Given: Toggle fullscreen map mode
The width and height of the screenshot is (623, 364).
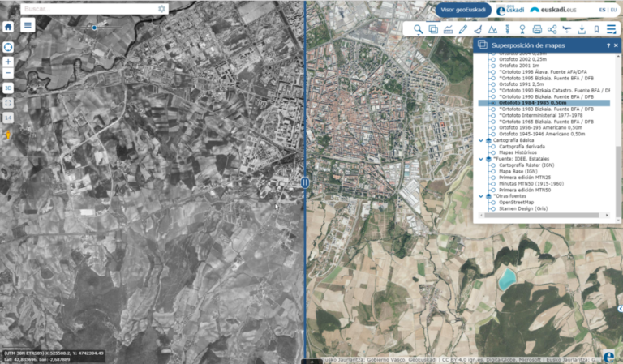Looking at the screenshot, I should click(x=8, y=103).
